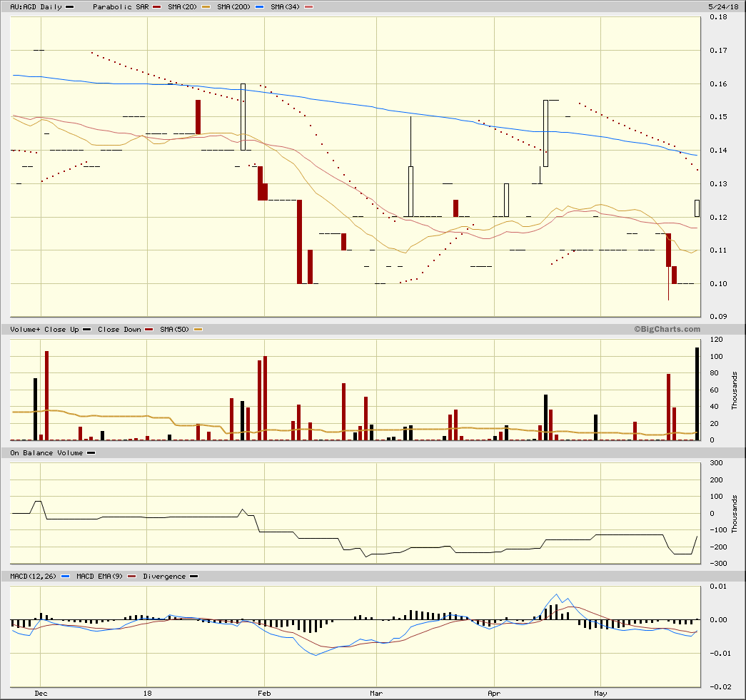The image size is (746, 700).
Task: Click the black AU:AGD Daily legend swatch
Action: [x=69, y=6]
